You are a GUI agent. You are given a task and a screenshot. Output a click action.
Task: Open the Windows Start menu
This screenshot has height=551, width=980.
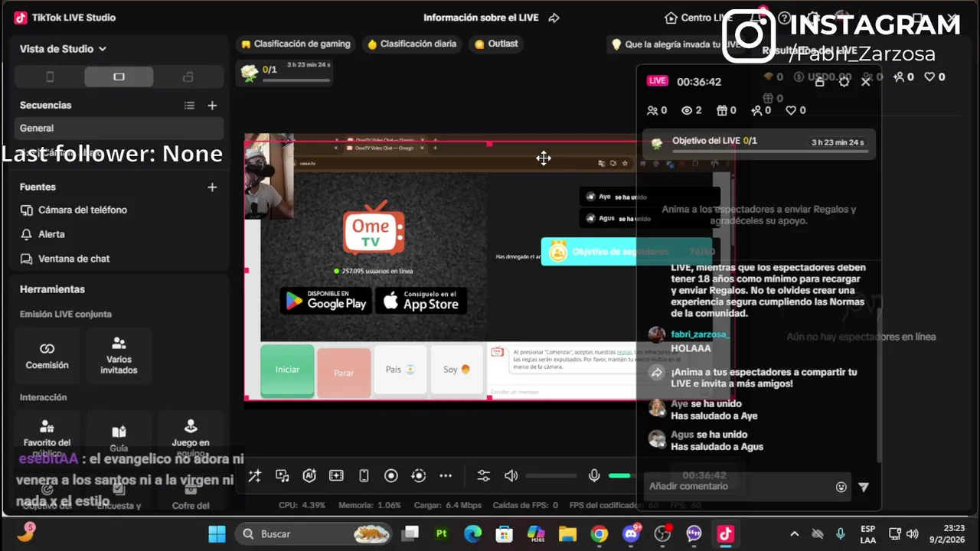pos(217,533)
